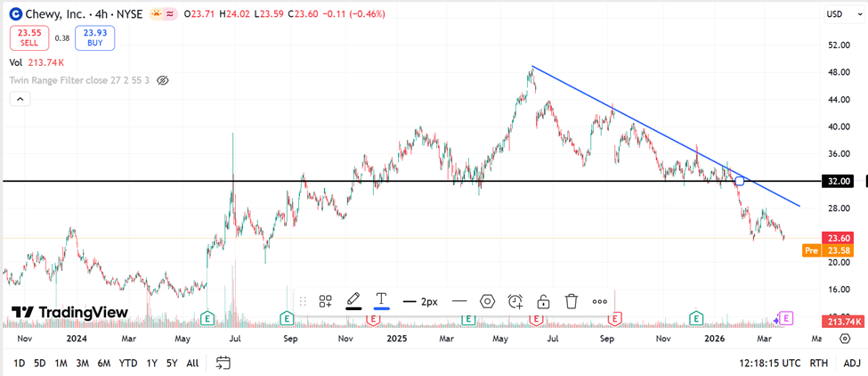Click green earnings marker after Mar 2025
This screenshot has height=376, width=868.
pyautogui.click(x=468, y=318)
